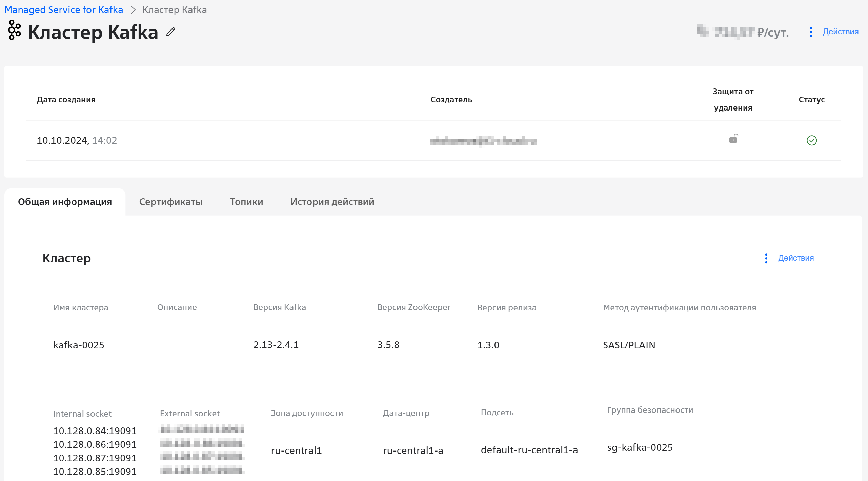The height and width of the screenshot is (481, 868).
Task: Open Действия menu in Кластер section
Action: (795, 258)
